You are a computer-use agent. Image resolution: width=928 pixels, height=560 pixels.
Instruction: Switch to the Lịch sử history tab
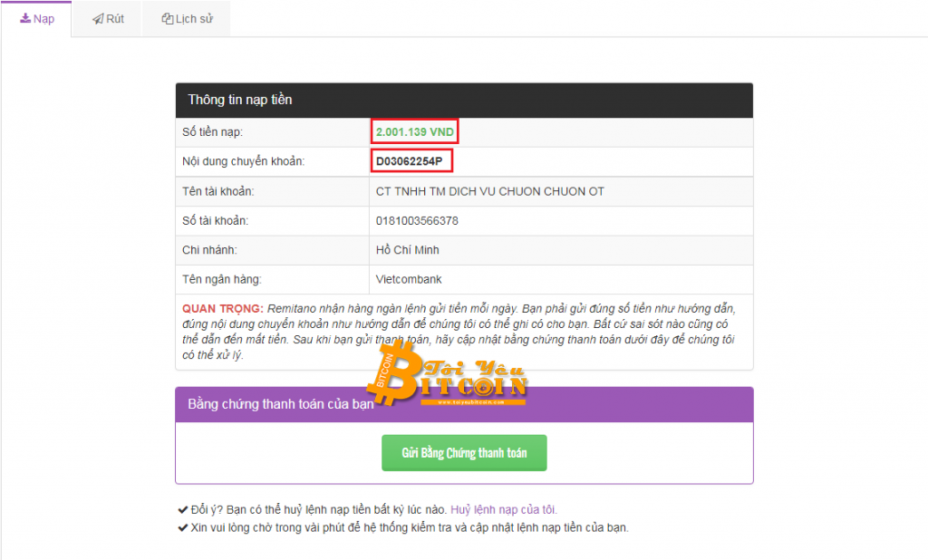coord(187,19)
